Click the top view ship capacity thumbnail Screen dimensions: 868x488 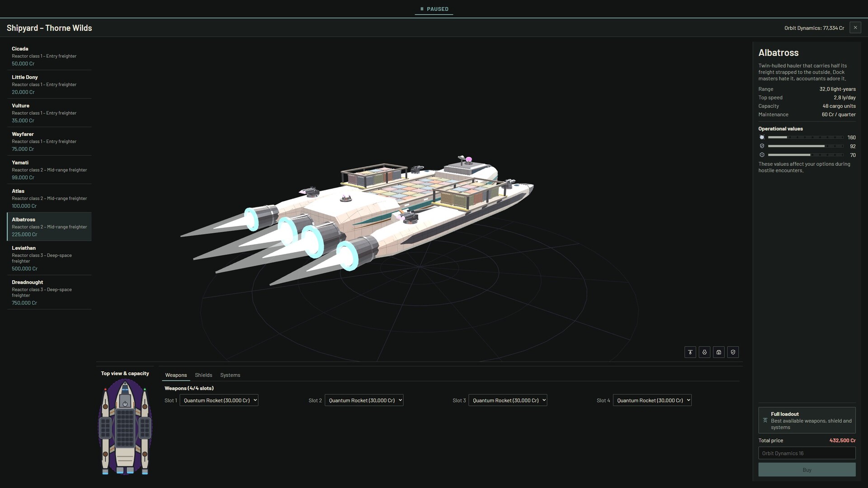(125, 427)
